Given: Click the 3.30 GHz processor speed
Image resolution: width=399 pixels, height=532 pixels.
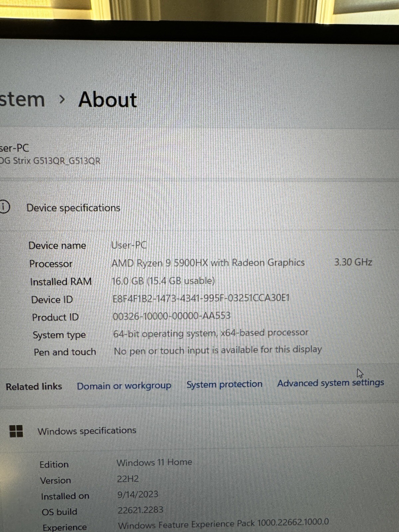Looking at the screenshot, I should (353, 262).
